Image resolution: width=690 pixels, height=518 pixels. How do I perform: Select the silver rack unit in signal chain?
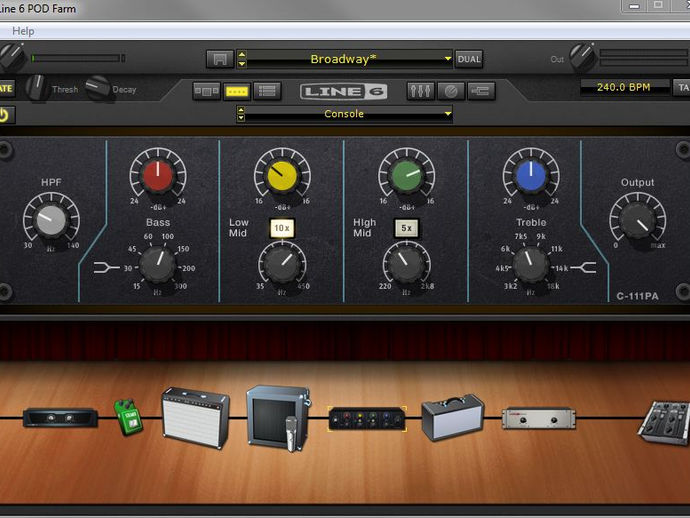coord(539,418)
